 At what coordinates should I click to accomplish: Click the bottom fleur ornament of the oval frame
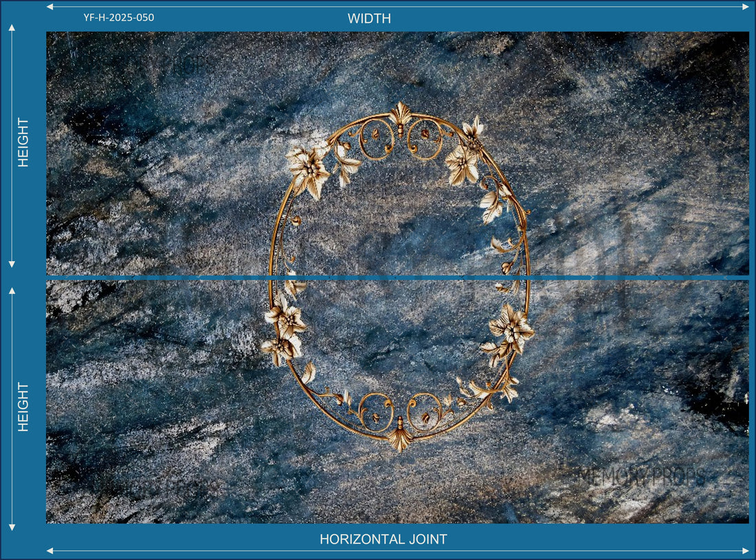pos(400,438)
